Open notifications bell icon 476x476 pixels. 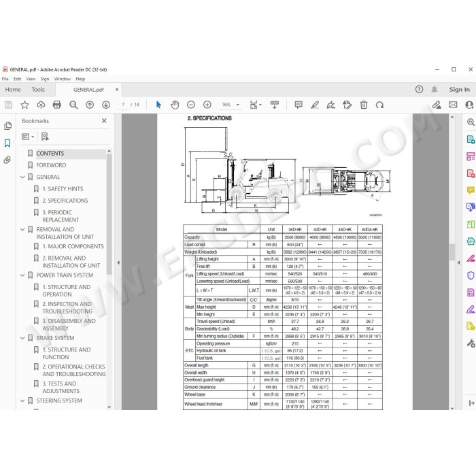click(435, 89)
